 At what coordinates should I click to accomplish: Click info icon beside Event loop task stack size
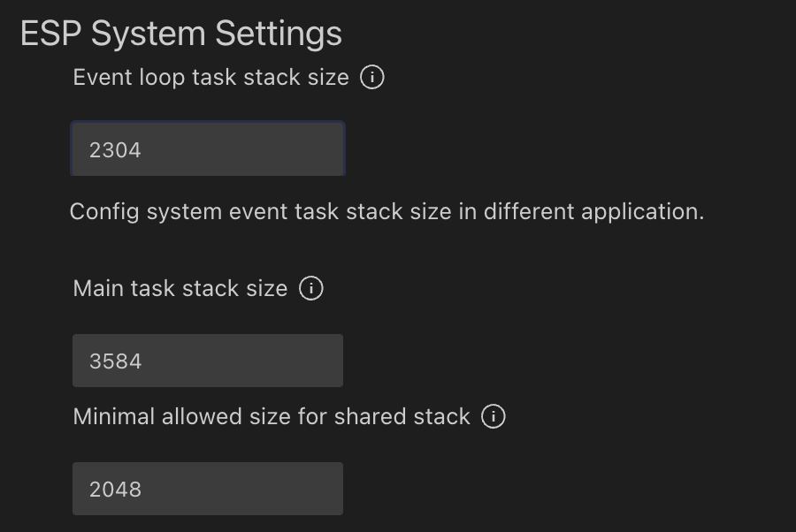(x=372, y=78)
